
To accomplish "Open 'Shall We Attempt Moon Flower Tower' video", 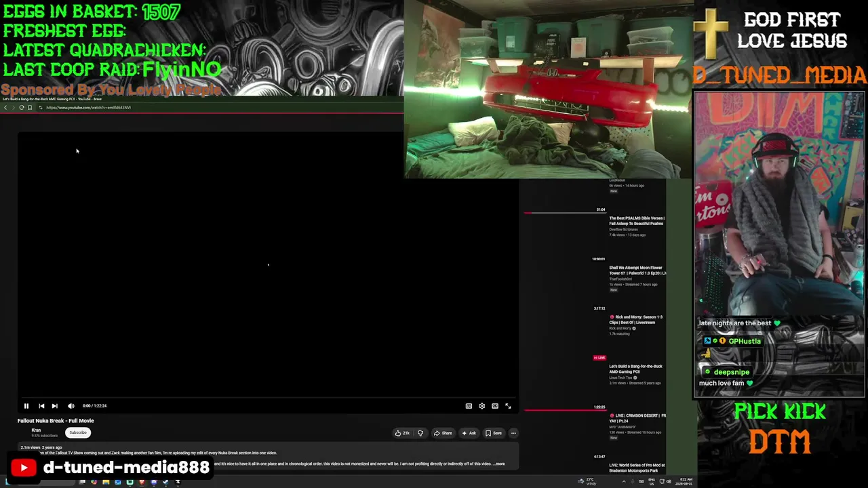I will click(637, 270).
